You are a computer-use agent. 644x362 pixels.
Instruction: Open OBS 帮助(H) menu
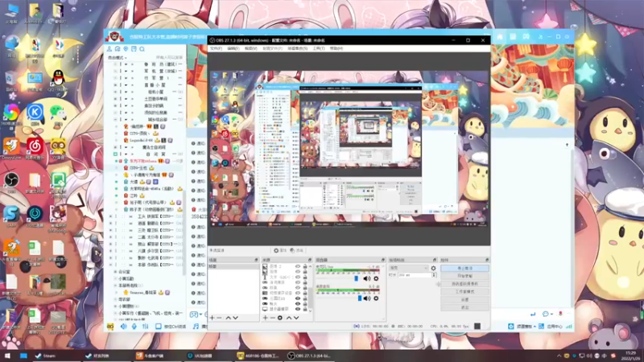coord(336,48)
